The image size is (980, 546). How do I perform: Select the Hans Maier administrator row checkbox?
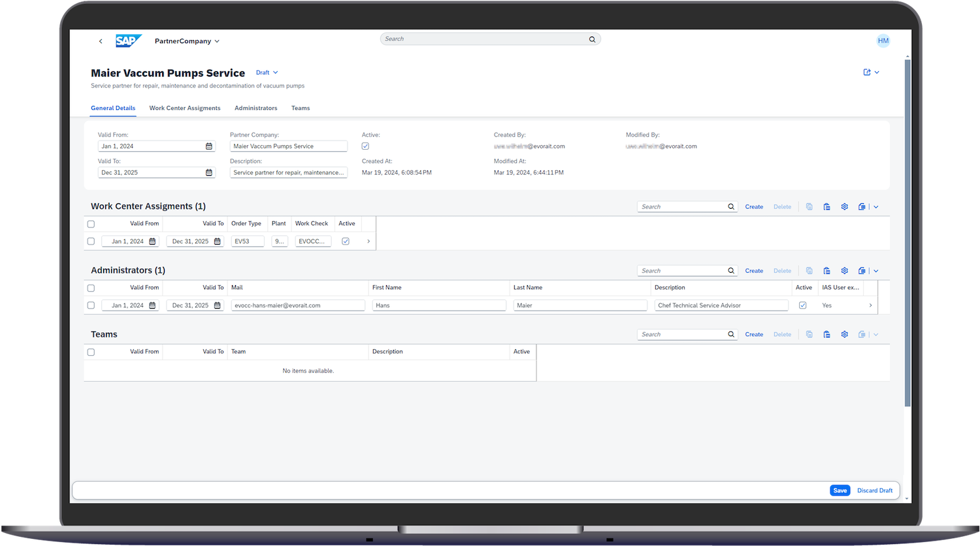(91, 305)
